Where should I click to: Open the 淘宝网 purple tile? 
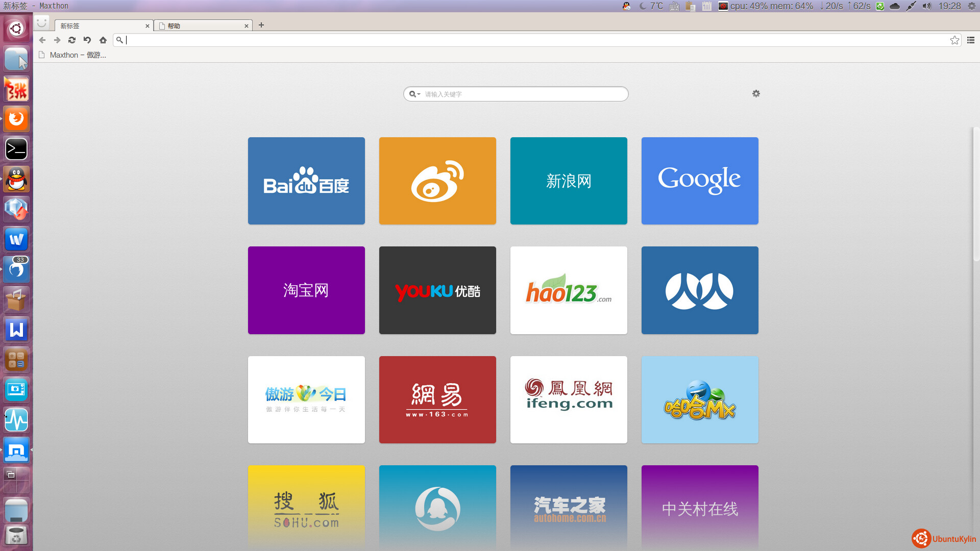click(x=306, y=290)
